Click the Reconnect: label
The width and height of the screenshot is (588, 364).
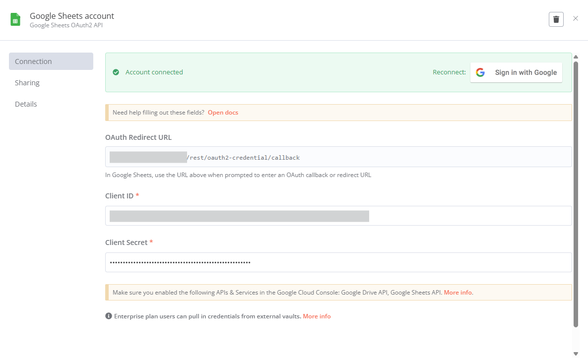(x=449, y=72)
